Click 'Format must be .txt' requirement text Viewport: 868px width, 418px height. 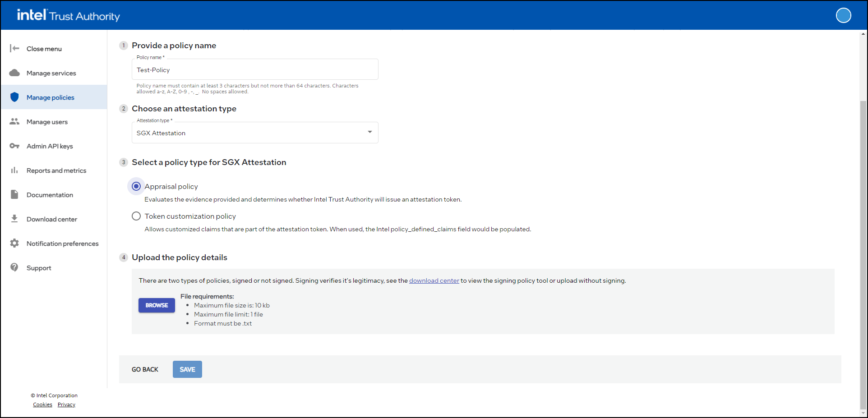[x=223, y=323]
